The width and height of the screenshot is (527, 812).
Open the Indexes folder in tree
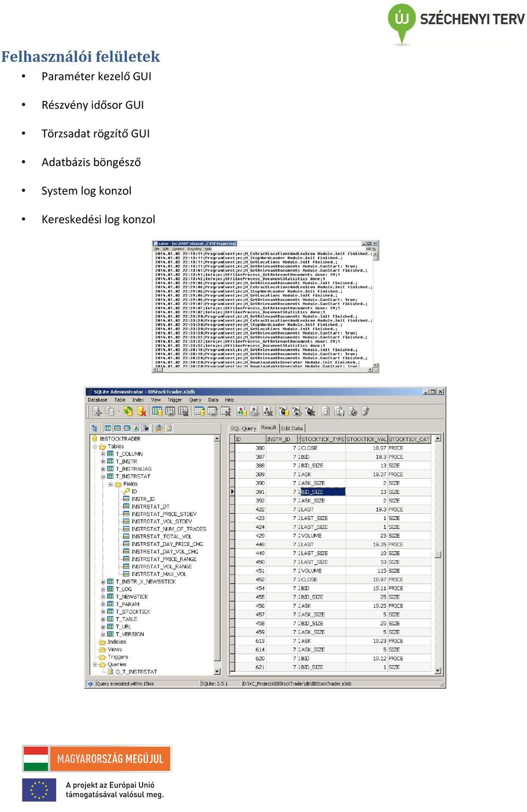point(116,641)
